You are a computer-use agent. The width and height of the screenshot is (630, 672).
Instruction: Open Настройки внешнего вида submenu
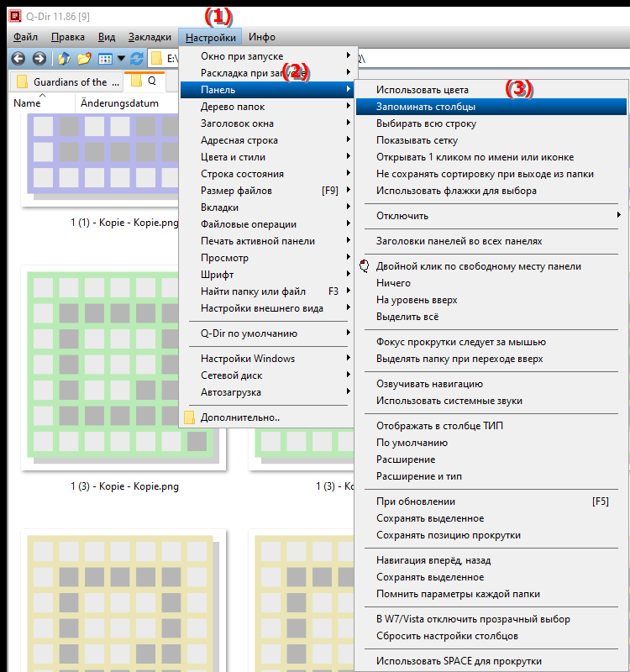[266, 308]
